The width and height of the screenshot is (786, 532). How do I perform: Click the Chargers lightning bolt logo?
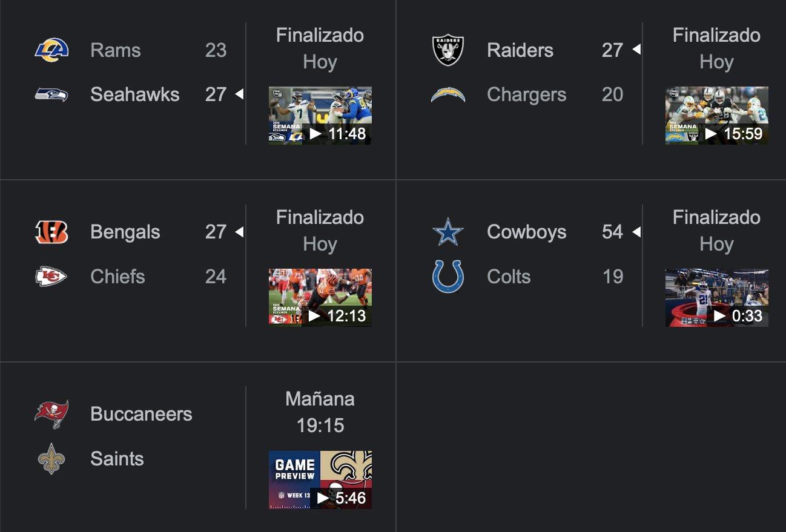click(448, 95)
